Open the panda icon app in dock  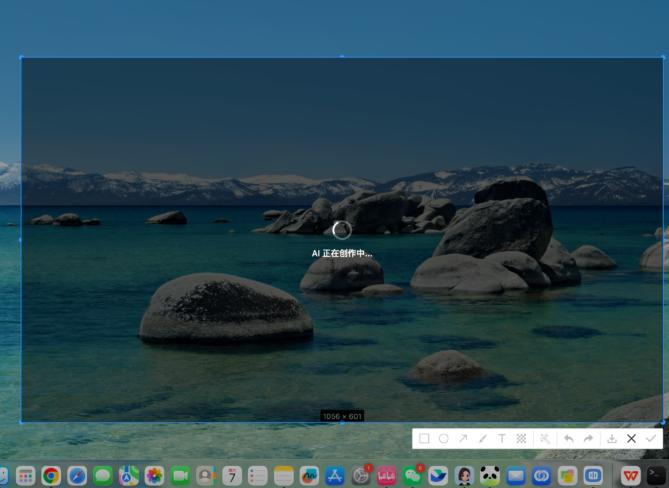[490, 476]
